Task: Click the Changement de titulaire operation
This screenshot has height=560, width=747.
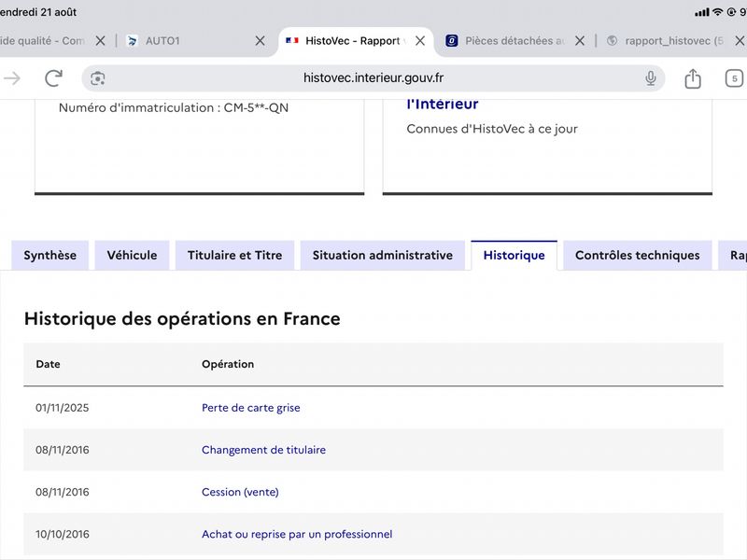Action: click(x=263, y=450)
